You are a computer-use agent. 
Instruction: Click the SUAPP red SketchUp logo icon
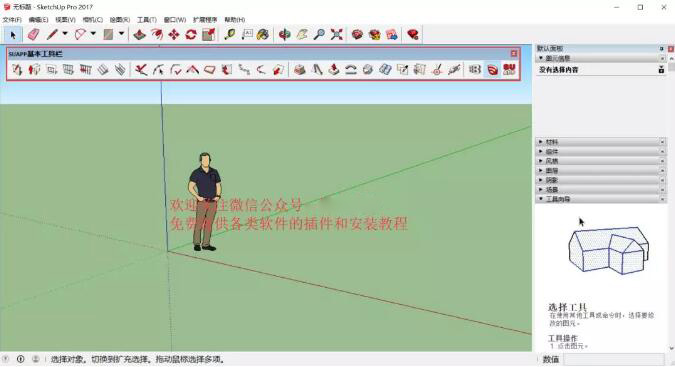coord(492,69)
